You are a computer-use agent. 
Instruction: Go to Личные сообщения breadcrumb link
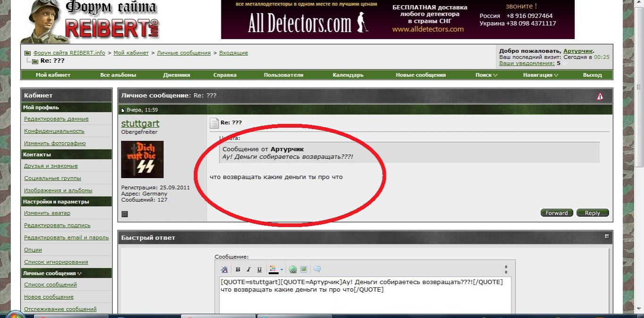pyautogui.click(x=184, y=53)
